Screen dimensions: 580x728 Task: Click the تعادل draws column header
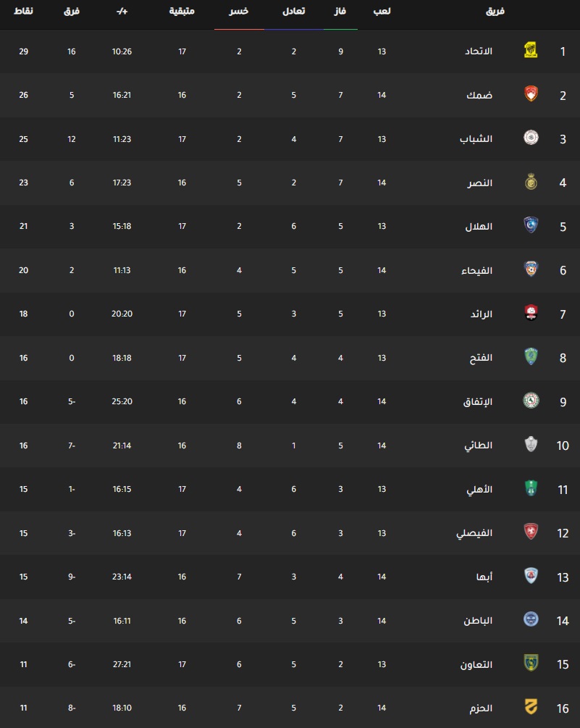coord(294,11)
